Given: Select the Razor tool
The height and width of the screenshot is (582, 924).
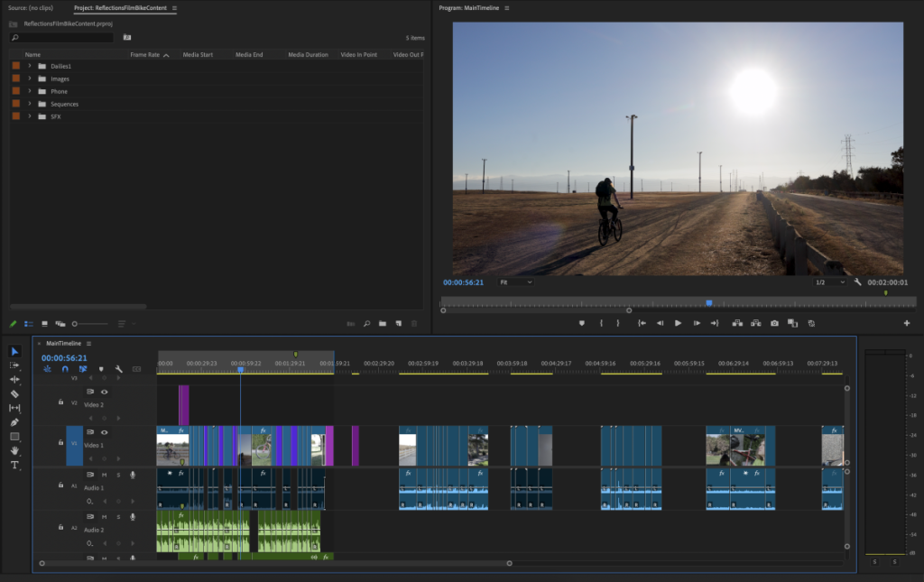Looking at the screenshot, I should [14, 393].
